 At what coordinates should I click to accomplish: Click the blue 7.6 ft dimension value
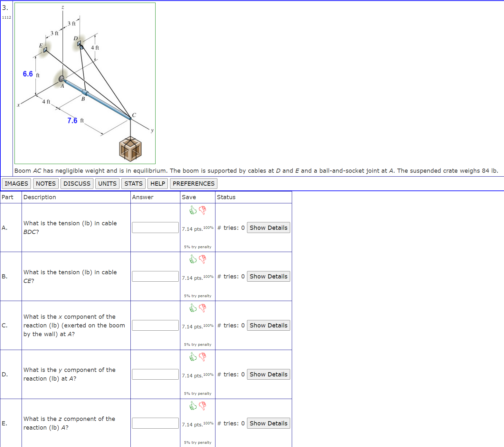72,121
